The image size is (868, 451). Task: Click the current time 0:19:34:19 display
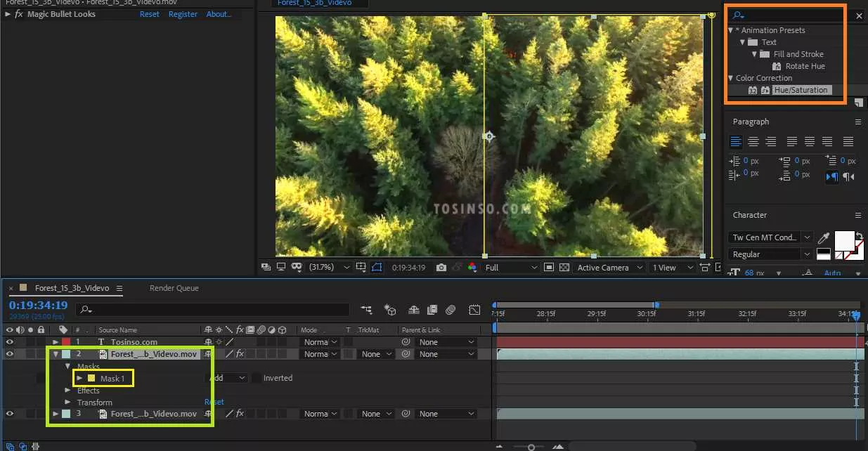coord(38,306)
